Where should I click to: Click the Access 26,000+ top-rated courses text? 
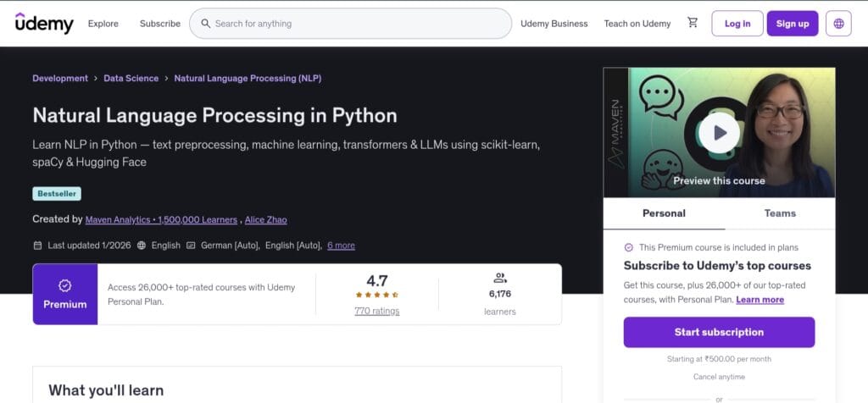coord(202,295)
